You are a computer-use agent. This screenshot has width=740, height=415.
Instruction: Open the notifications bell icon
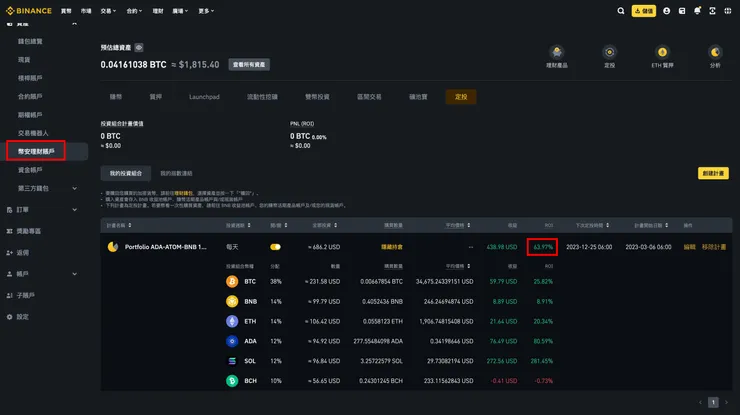697,11
